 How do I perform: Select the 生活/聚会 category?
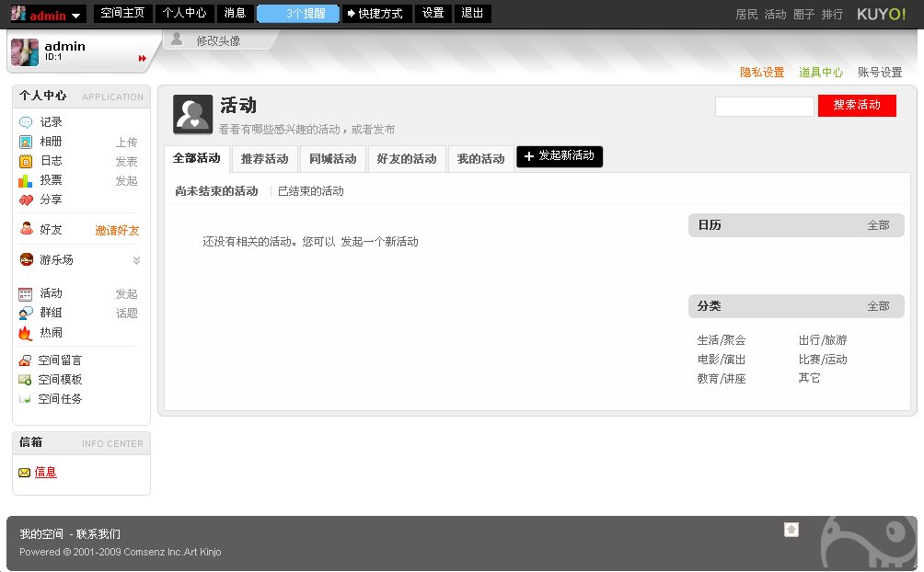click(x=722, y=340)
